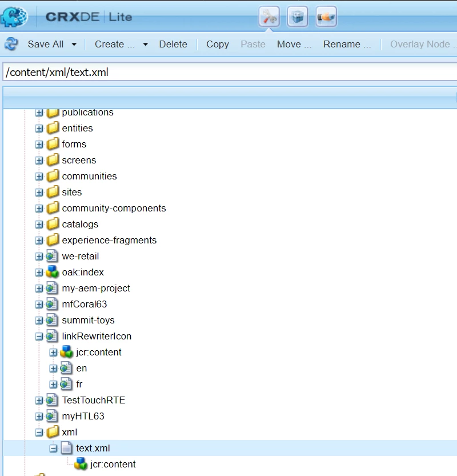Click the screens folder icon
The image size is (457, 476).
[x=53, y=160]
